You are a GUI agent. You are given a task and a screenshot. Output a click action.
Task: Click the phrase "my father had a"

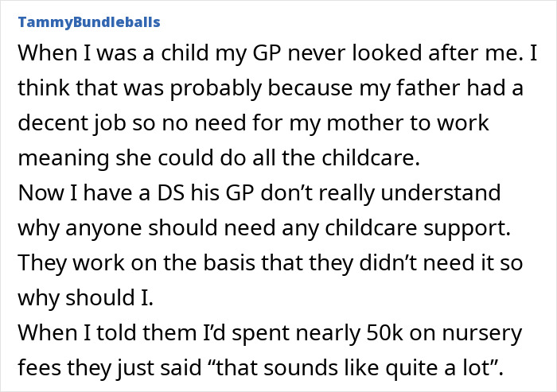pyautogui.click(x=441, y=88)
